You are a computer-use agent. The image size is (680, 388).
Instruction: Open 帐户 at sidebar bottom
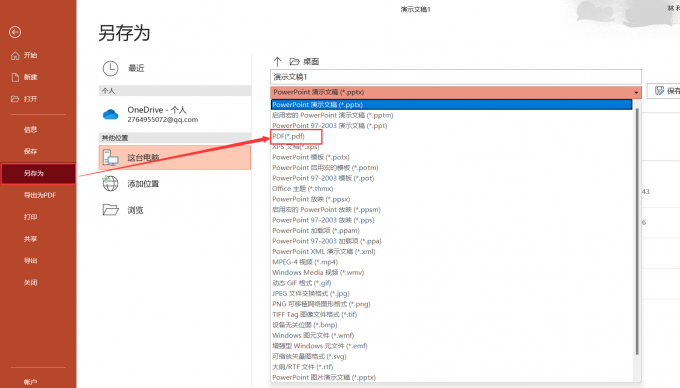coord(30,382)
